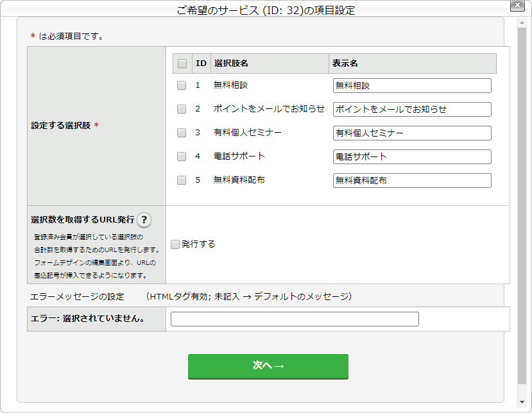The height and width of the screenshot is (413, 532).
Task: Click the 電話サポート option name text
Action: click(x=239, y=156)
